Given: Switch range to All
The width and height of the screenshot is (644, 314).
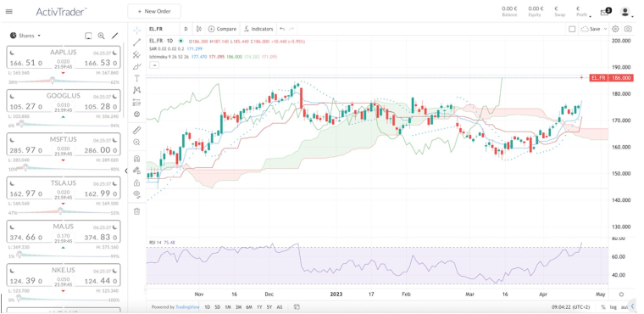Looking at the screenshot, I should pyautogui.click(x=280, y=307).
